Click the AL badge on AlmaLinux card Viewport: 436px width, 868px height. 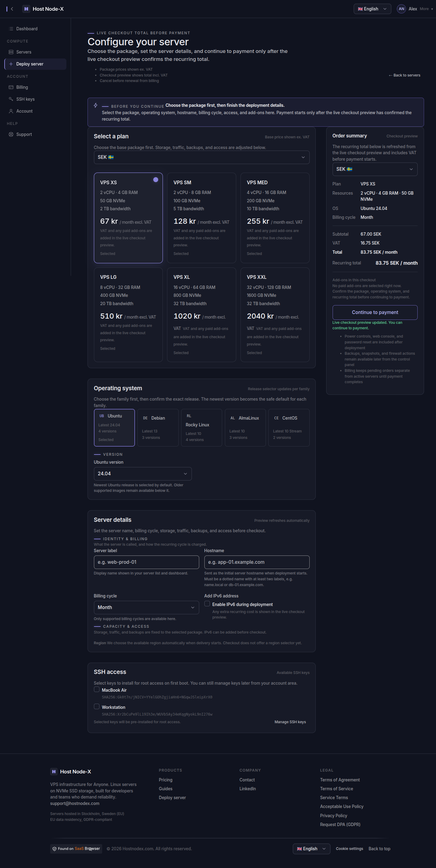233,418
